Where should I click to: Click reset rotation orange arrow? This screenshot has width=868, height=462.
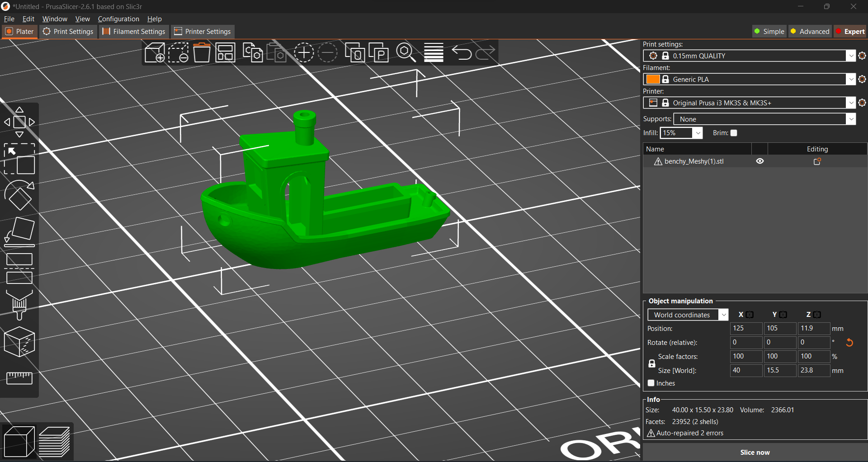tap(849, 343)
